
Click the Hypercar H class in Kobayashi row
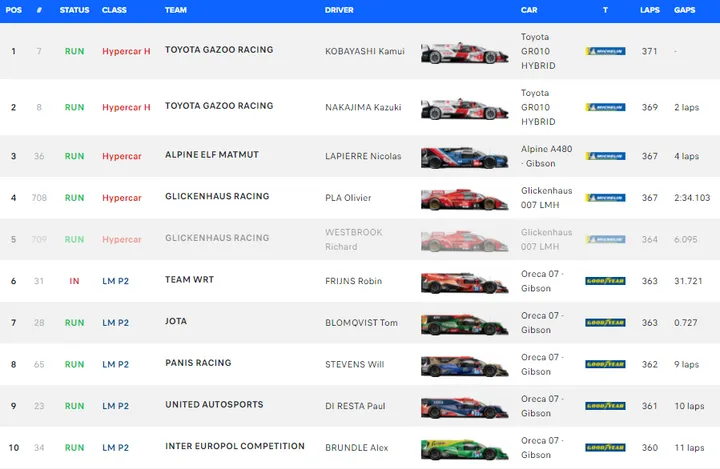126,51
